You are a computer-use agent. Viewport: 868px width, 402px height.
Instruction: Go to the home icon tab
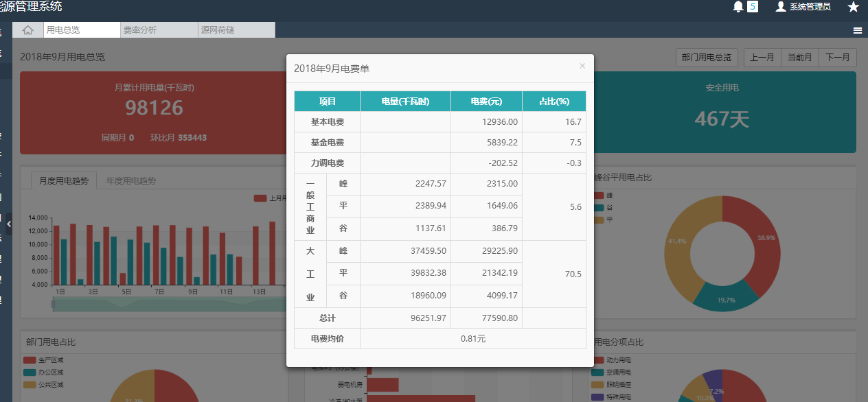28,30
